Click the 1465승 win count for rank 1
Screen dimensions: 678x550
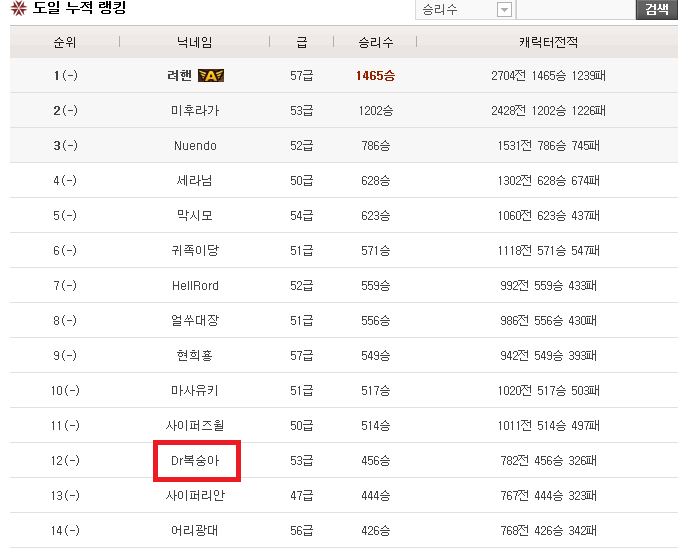click(376, 76)
